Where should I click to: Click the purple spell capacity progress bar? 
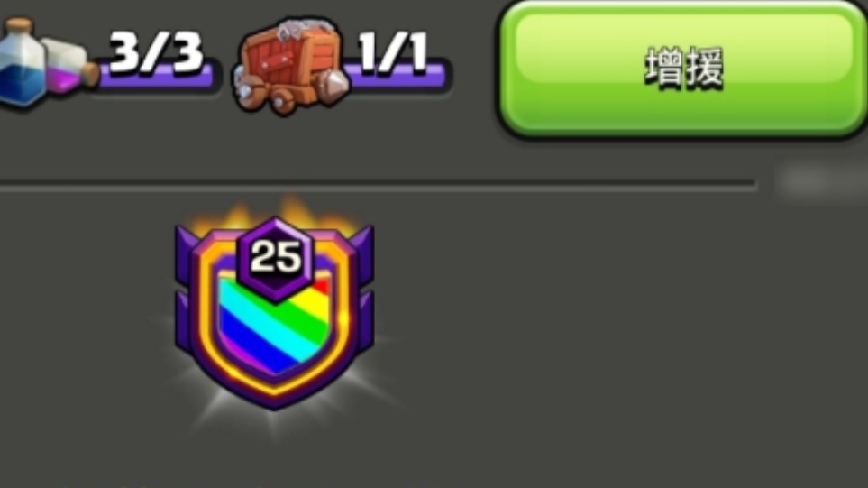point(156,78)
